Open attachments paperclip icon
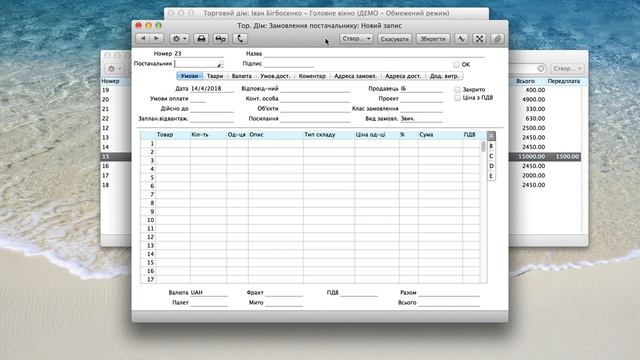The image size is (640, 360). pos(497,38)
